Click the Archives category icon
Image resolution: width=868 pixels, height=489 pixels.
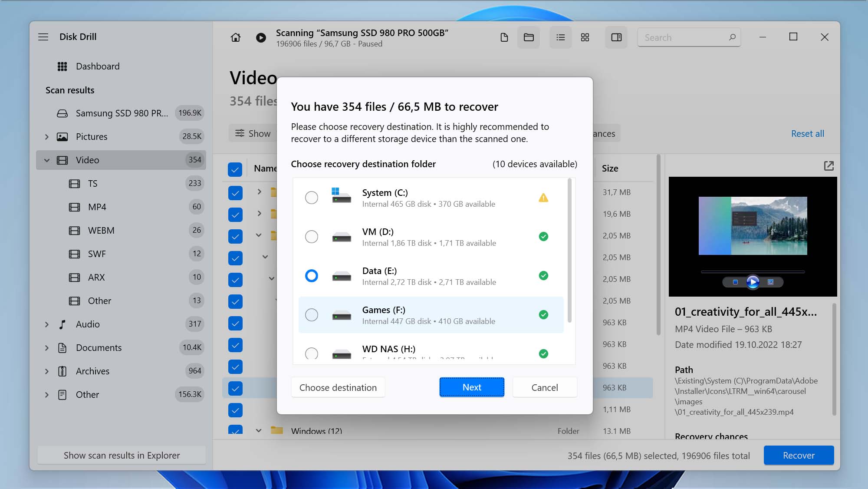coord(62,371)
